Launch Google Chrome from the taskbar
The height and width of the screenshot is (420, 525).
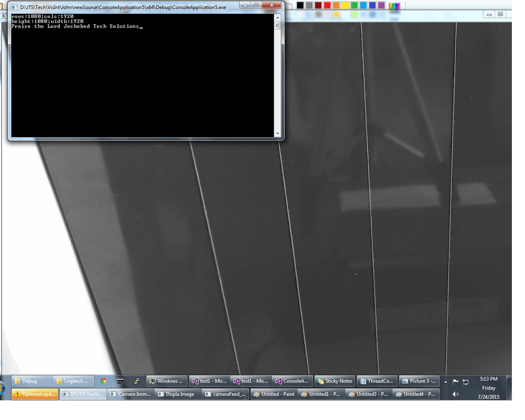click(x=103, y=381)
